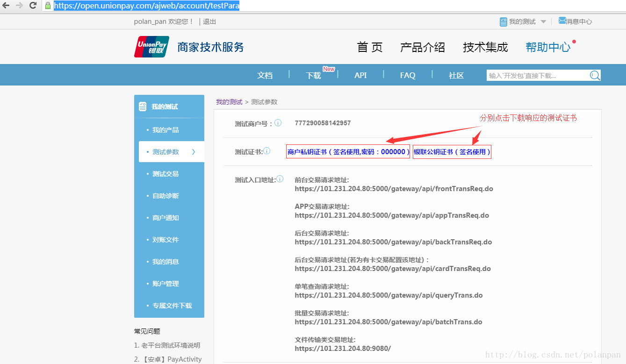Click the batchTrans.do URL text
The height and width of the screenshot is (364, 626).
[x=389, y=322]
